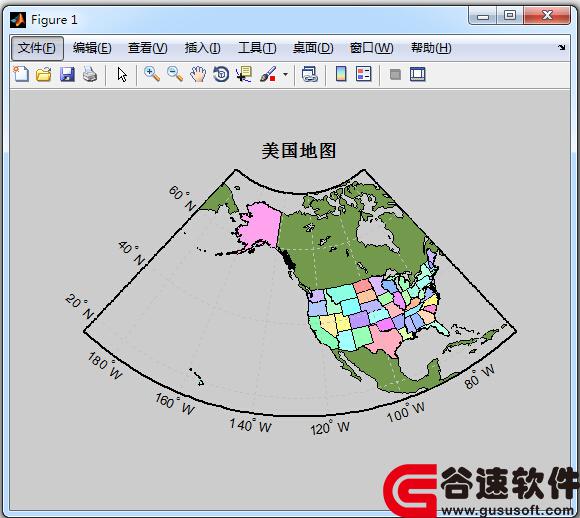This screenshot has width=580, height=518.
Task: Click the Open File folder icon
Action: click(44, 74)
